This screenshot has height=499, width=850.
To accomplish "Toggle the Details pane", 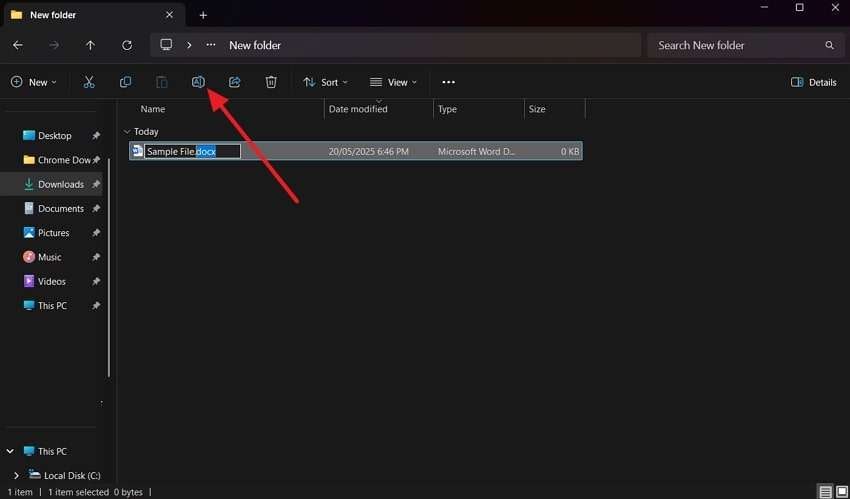I will (x=813, y=82).
